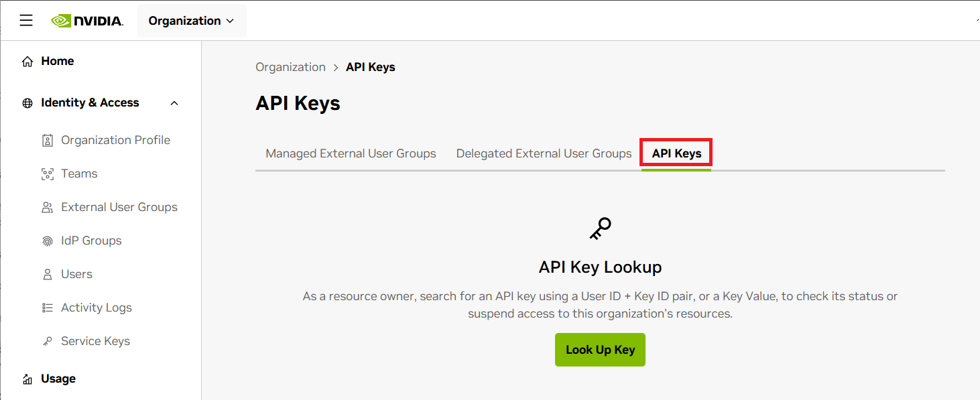Open the Teams page
This screenshot has width=980, height=400.
79,174
